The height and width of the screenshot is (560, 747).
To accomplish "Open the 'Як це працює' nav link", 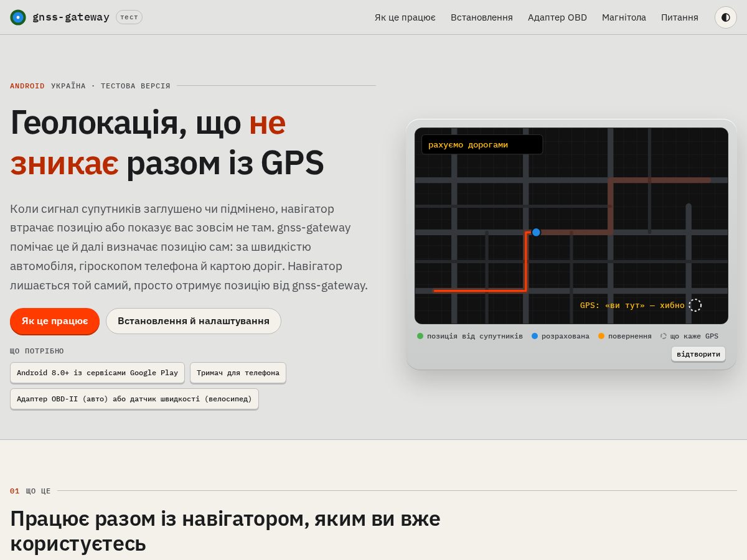I will pos(405,17).
